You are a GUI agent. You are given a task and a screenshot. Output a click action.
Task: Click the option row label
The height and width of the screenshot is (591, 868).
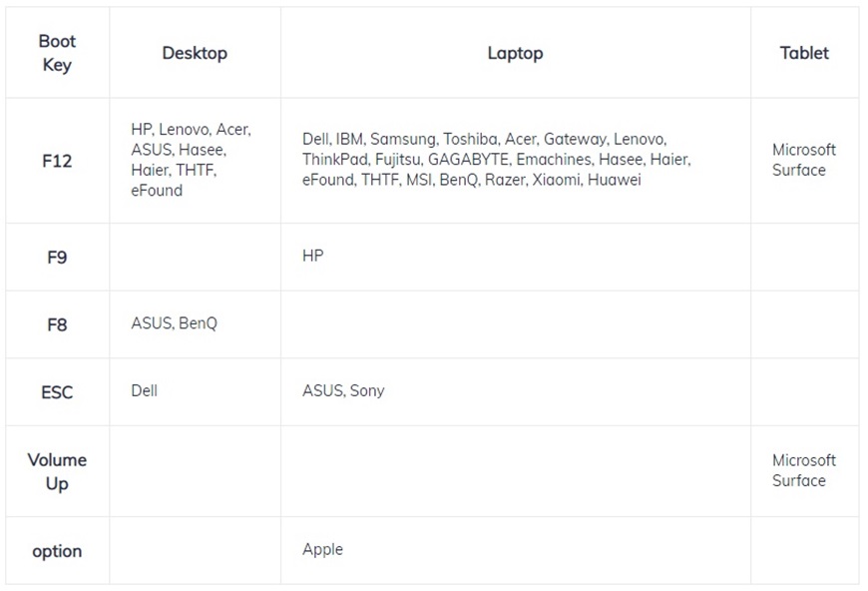click(57, 551)
